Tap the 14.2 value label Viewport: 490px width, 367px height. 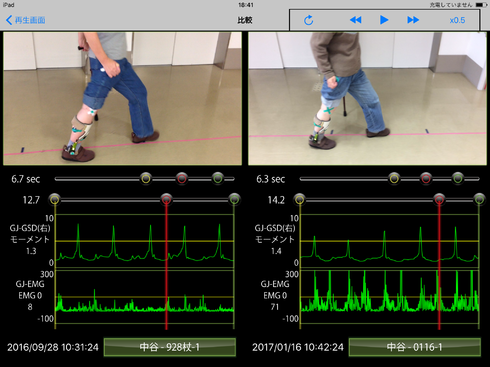276,200
